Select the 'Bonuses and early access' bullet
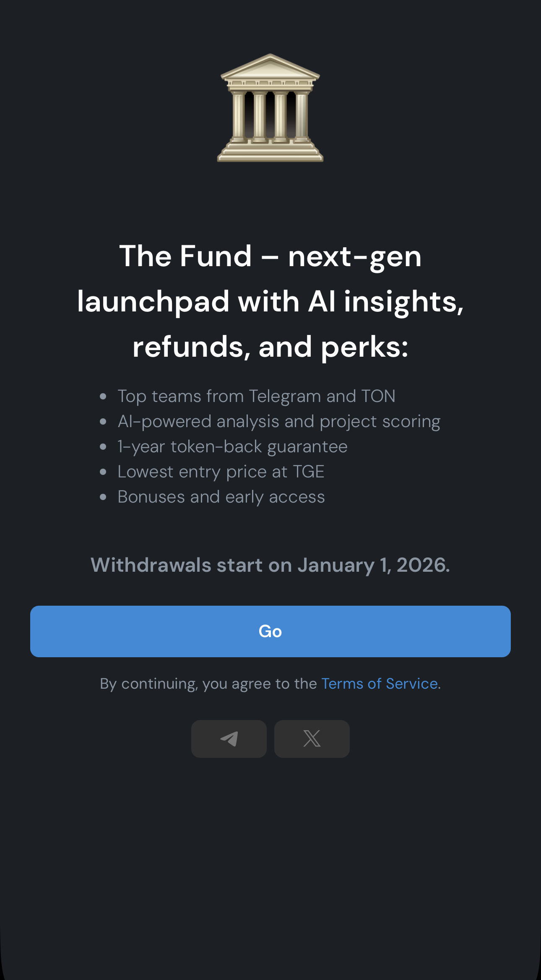 coord(221,496)
